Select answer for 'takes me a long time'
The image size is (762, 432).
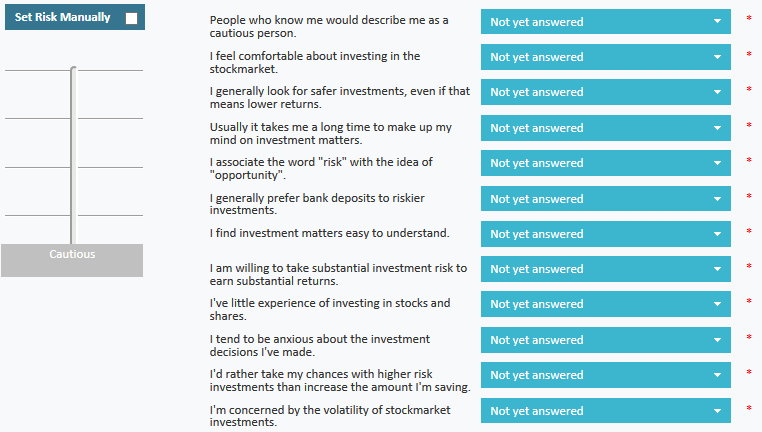pyautogui.click(x=605, y=128)
